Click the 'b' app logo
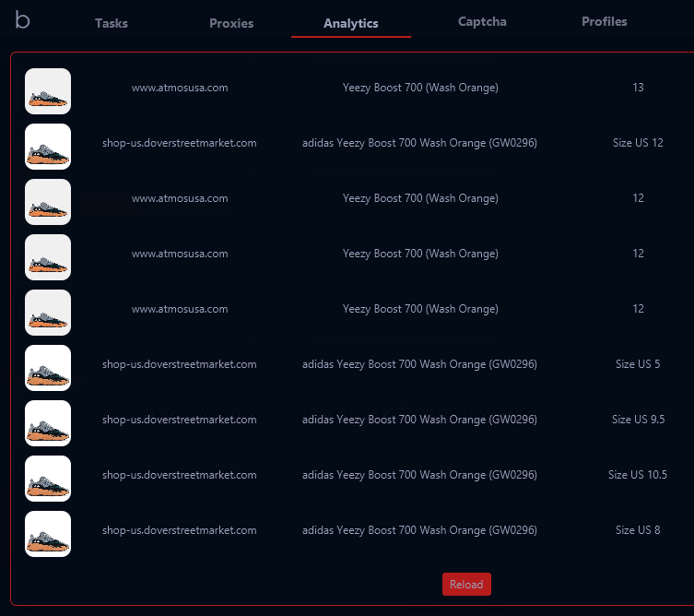Image resolution: width=694 pixels, height=616 pixels. [x=22, y=20]
